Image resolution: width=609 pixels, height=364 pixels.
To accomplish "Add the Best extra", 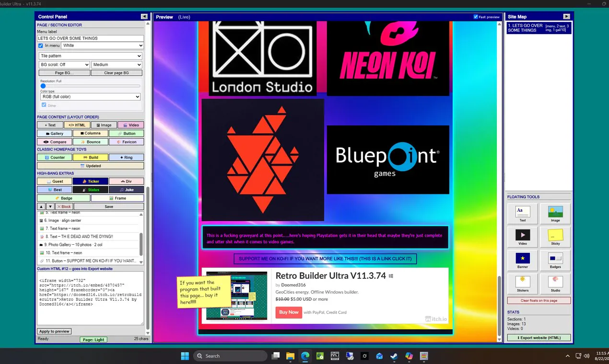I will [54, 190].
